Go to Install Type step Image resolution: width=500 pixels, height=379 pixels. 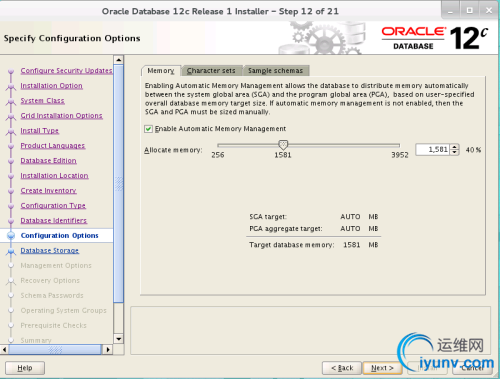tap(39, 131)
